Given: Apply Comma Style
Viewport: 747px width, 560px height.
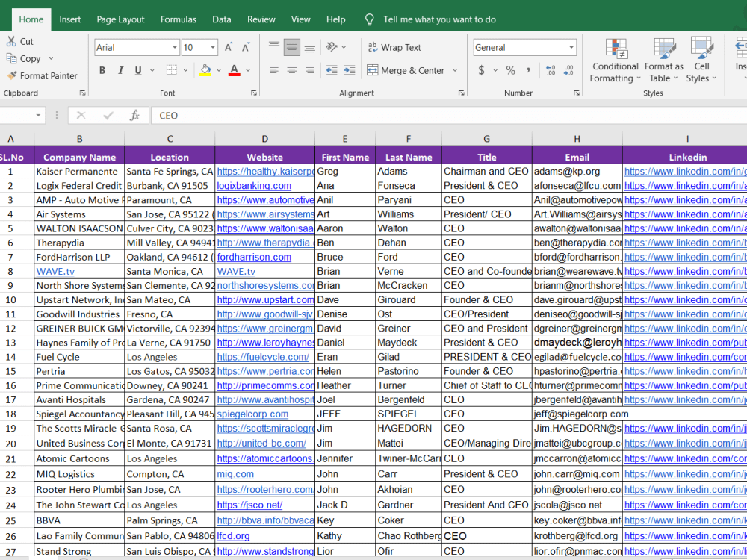Looking at the screenshot, I should coord(528,70).
